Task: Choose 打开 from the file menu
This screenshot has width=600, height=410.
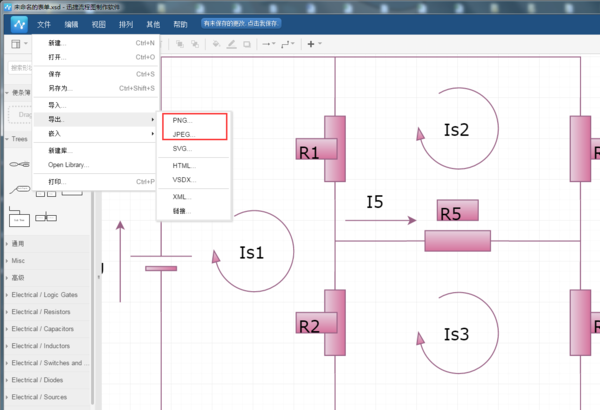Action: click(95, 57)
